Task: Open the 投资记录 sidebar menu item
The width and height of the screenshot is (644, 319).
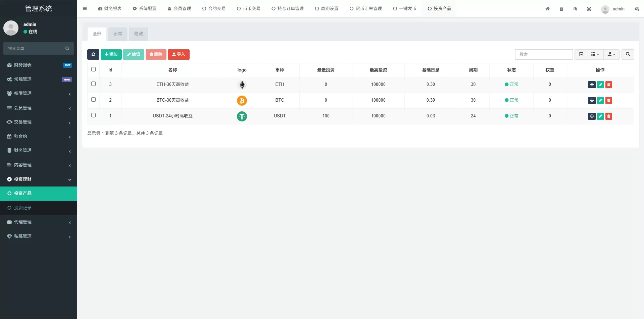Action: coord(23,208)
